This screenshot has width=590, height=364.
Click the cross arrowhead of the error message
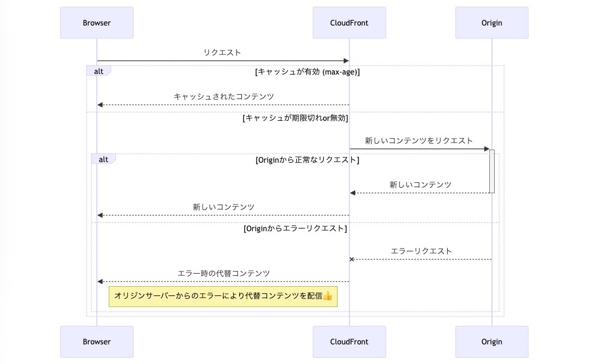click(352, 259)
